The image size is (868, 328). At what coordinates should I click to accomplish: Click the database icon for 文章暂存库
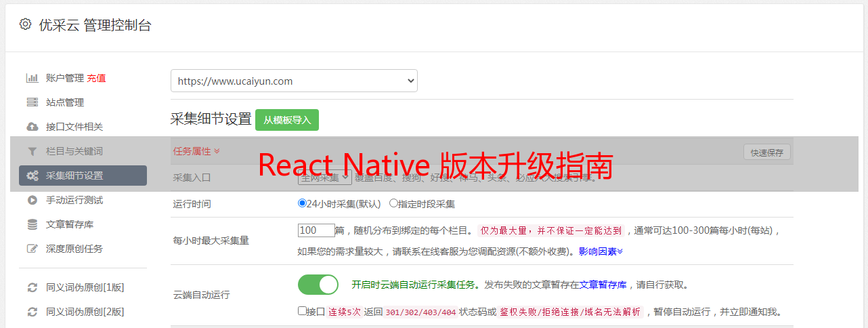pos(32,224)
